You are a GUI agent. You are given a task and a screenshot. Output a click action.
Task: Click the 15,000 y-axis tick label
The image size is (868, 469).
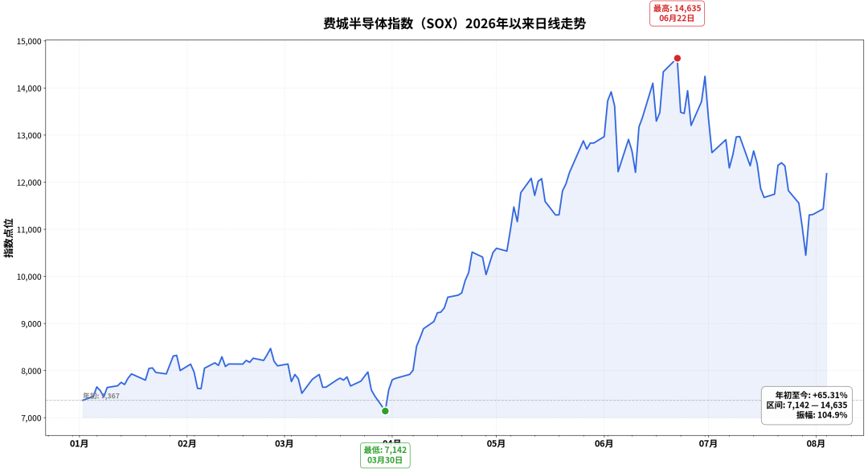tap(30, 42)
